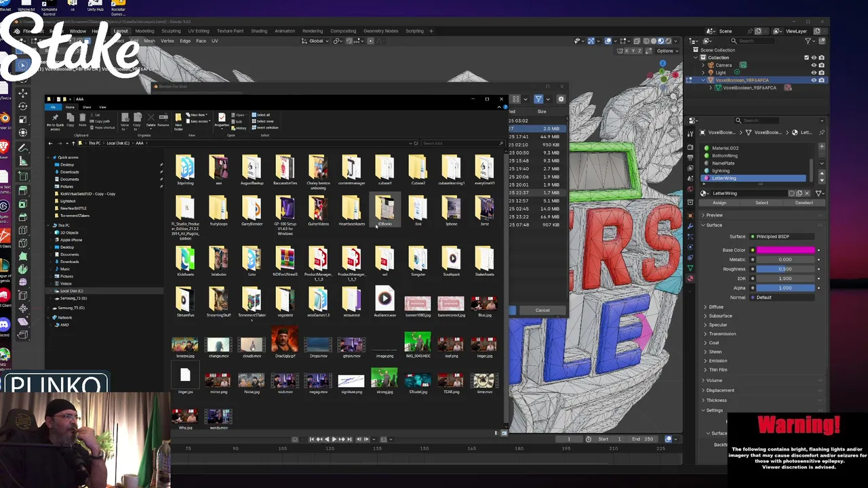Open the Southpark folder
Image resolution: width=868 pixels, height=488 pixels.
[451, 262]
